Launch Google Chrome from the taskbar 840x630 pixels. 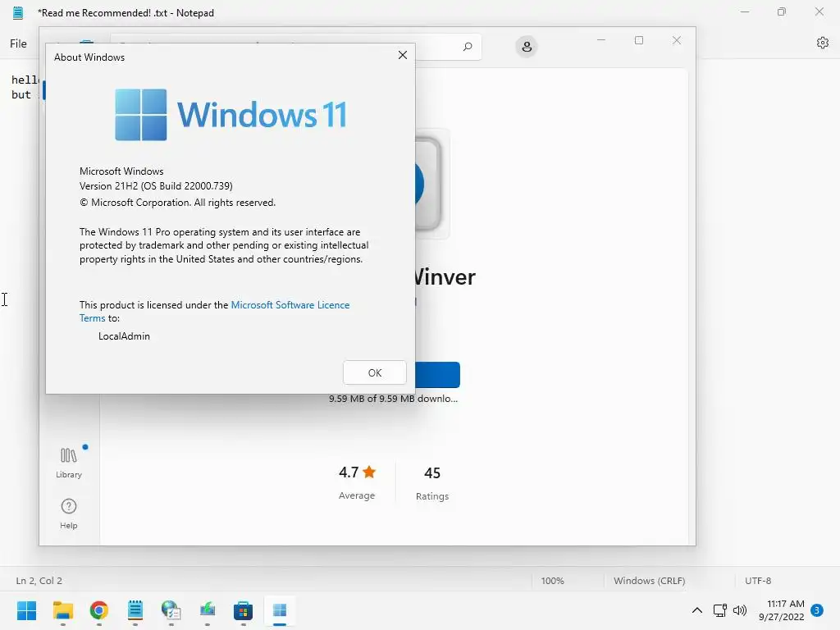click(99, 610)
